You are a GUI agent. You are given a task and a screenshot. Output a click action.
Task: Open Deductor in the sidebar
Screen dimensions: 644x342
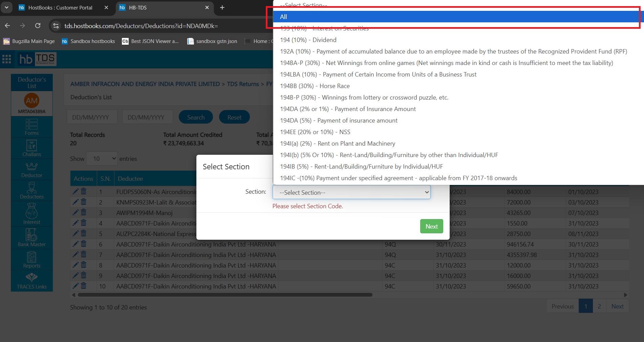click(x=31, y=170)
